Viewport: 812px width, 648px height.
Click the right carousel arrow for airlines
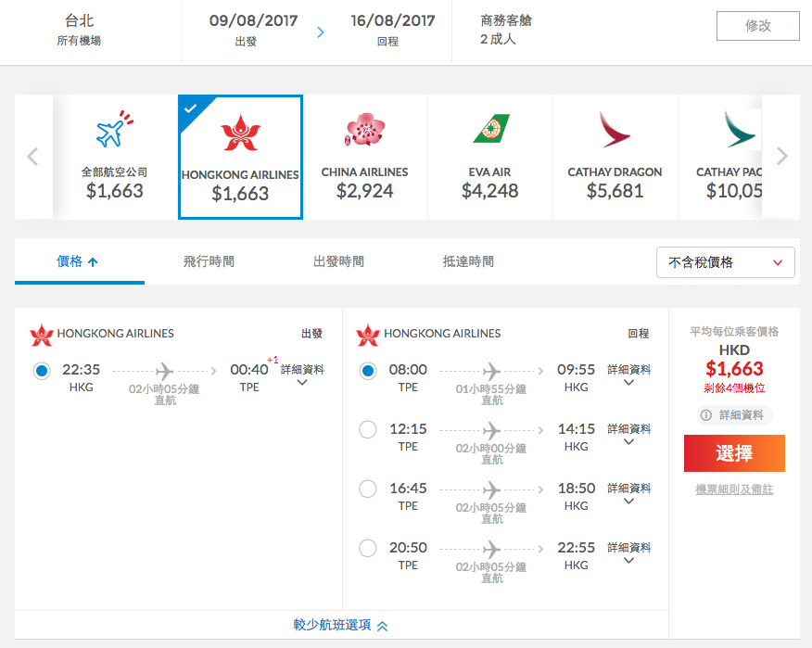tap(782, 156)
